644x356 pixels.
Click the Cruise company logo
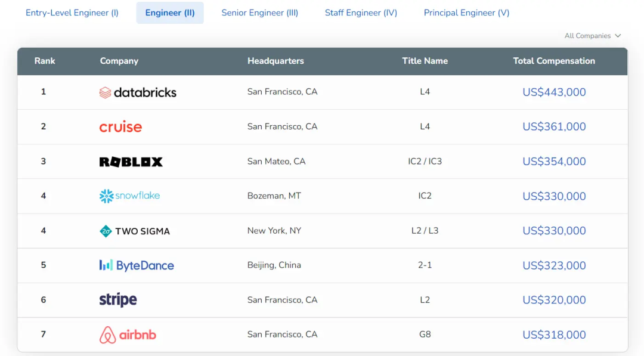coord(120,127)
